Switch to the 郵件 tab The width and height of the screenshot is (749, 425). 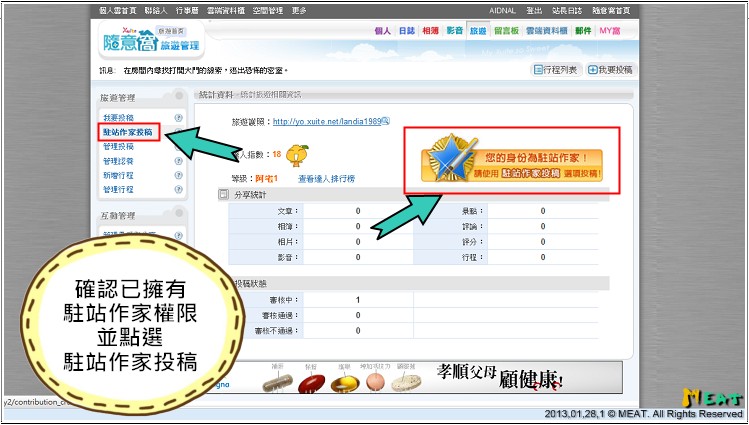[x=583, y=31]
